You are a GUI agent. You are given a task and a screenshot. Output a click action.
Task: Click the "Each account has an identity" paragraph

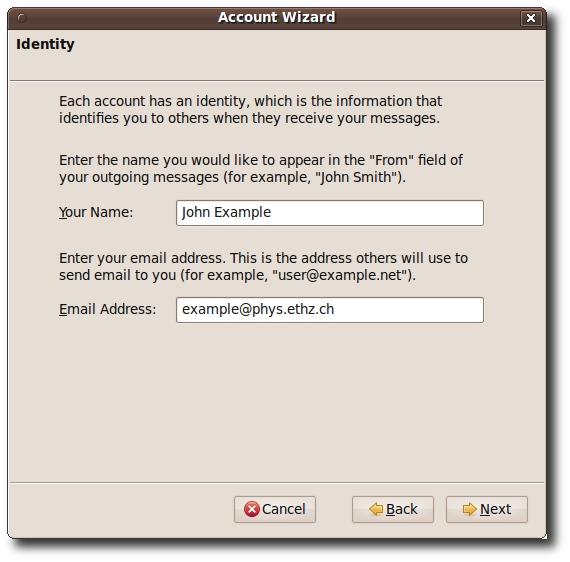pos(250,109)
